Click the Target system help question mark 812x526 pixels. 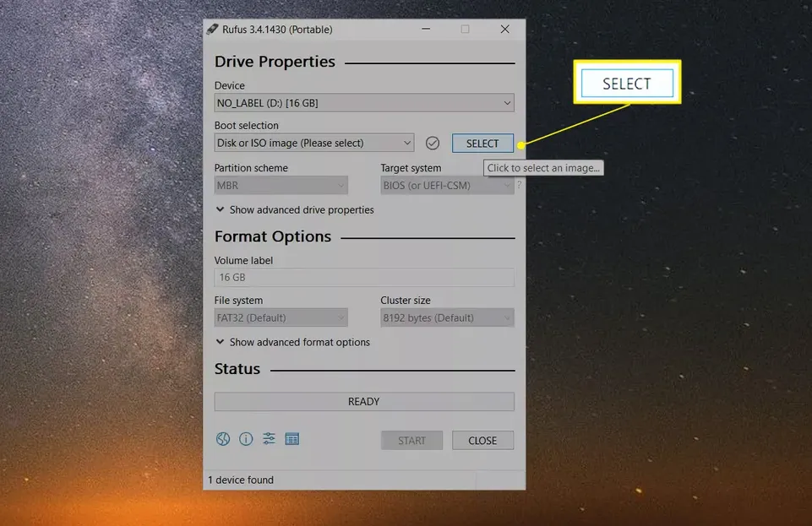coord(519,185)
